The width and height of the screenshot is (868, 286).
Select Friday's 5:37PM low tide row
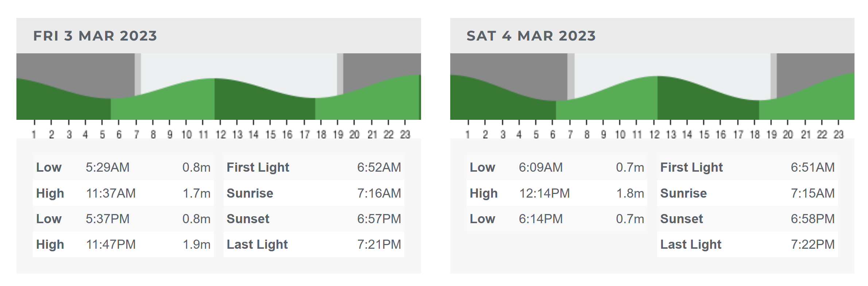tap(123, 219)
